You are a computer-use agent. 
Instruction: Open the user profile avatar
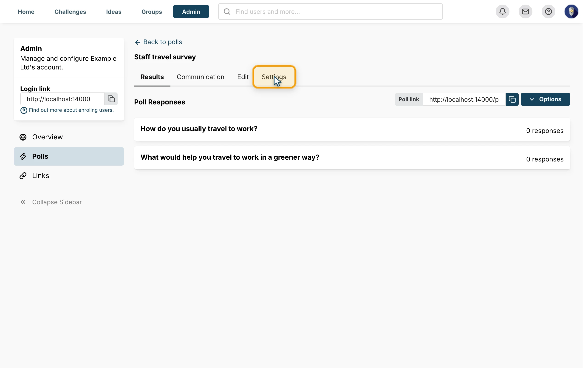click(x=571, y=11)
